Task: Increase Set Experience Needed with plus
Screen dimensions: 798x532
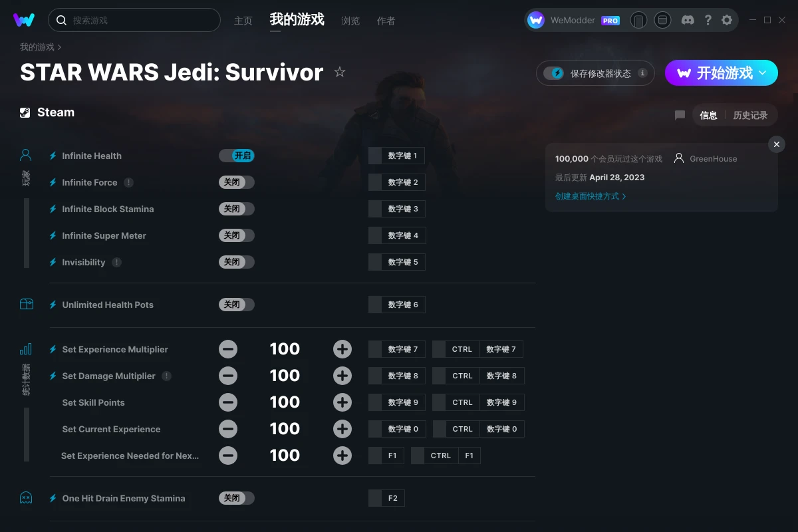Action: 342,456
